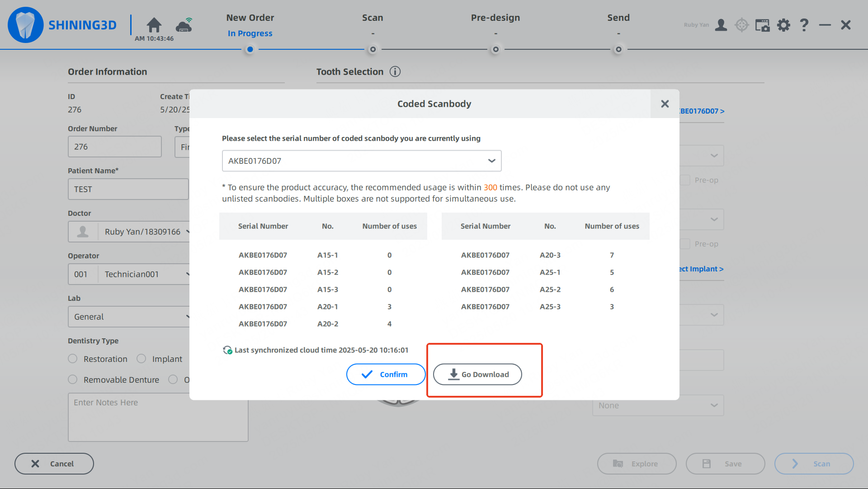Open the cloud connection status icon
The height and width of the screenshot is (489, 868).
point(184,25)
